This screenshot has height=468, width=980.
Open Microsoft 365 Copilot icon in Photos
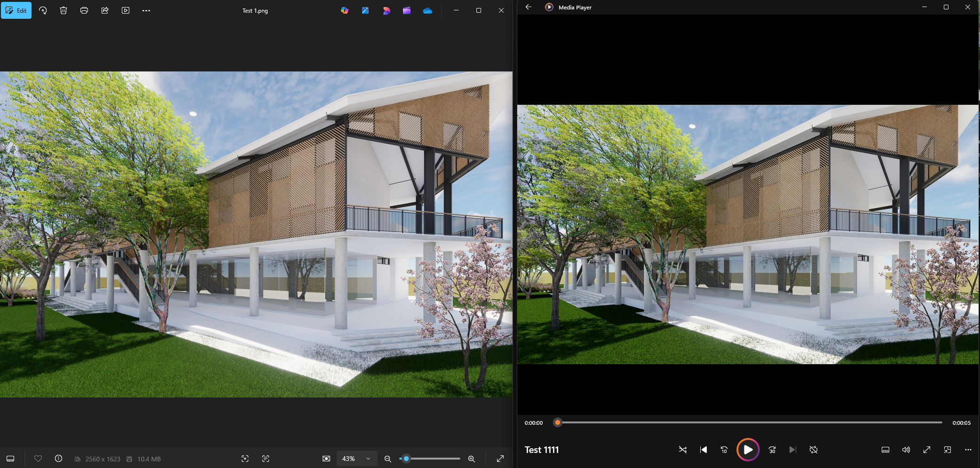click(x=345, y=10)
